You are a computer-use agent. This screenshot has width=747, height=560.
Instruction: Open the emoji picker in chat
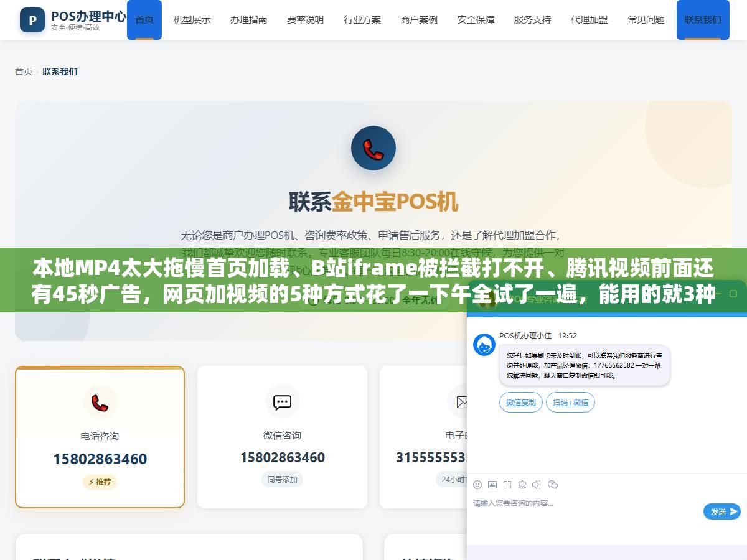(477, 485)
